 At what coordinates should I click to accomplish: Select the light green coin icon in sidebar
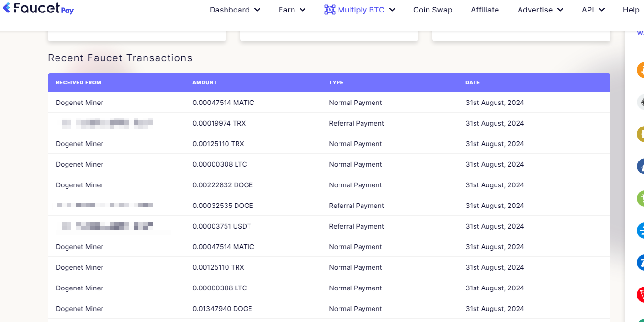pos(640,198)
